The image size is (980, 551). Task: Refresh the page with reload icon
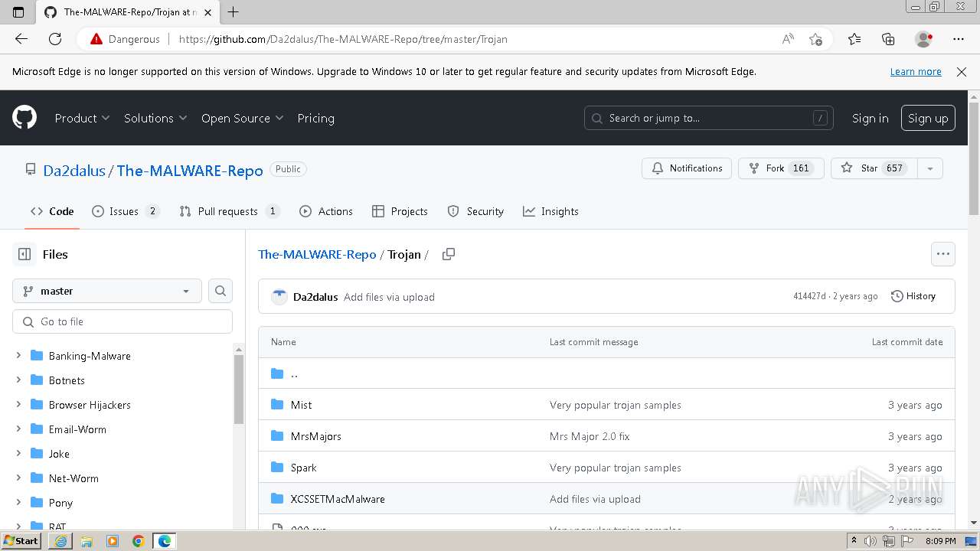pos(55,39)
